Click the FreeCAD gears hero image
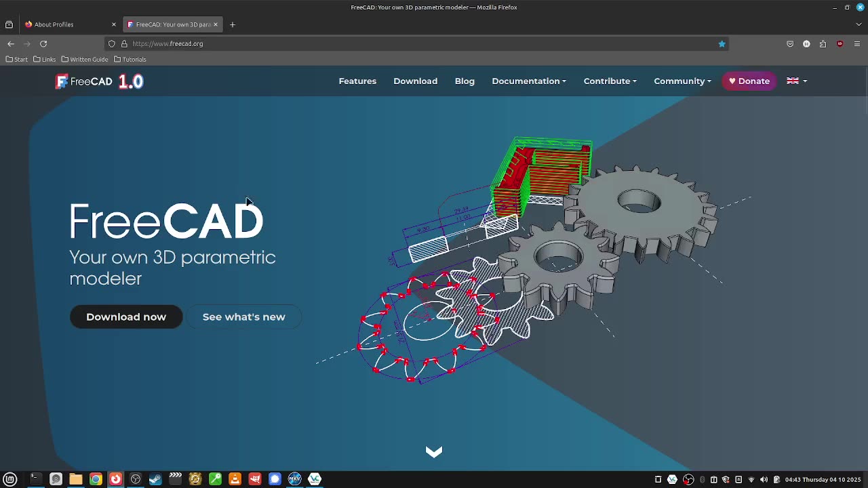The image size is (868, 488). pos(534,261)
